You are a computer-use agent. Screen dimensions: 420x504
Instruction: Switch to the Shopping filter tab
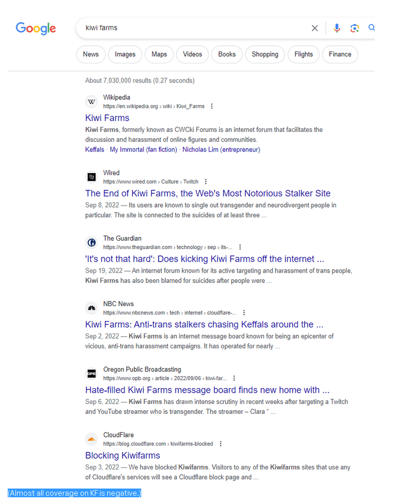pos(265,54)
